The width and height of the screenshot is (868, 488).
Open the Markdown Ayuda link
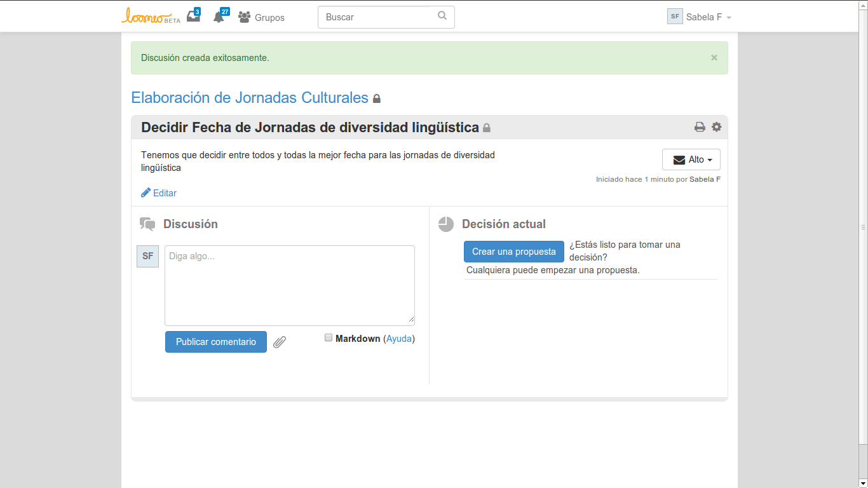(x=399, y=339)
